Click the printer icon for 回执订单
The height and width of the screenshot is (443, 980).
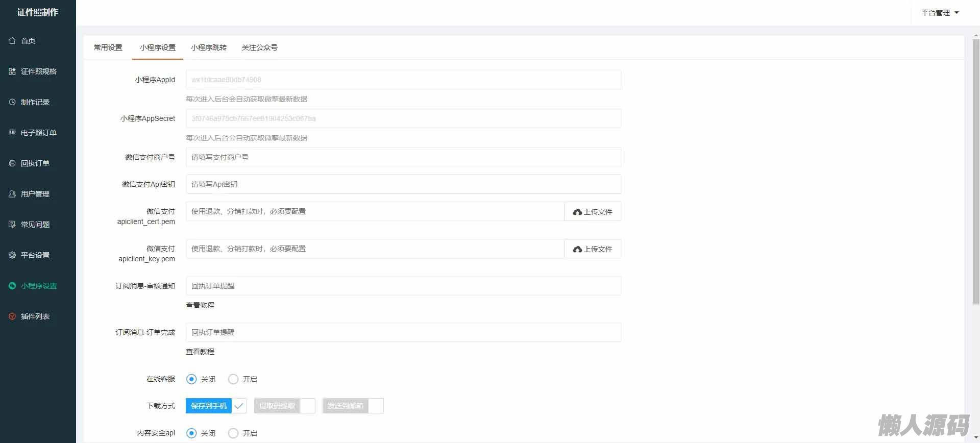coord(12,163)
